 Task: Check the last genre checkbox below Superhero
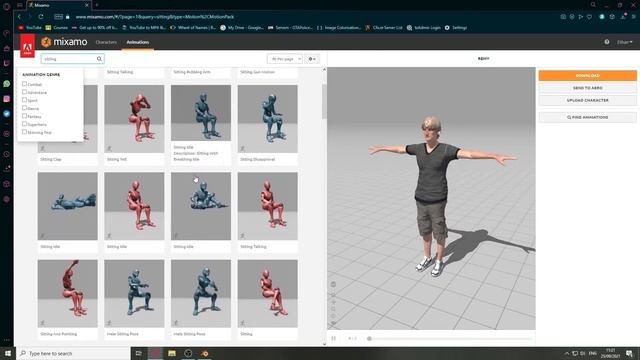(x=24, y=132)
